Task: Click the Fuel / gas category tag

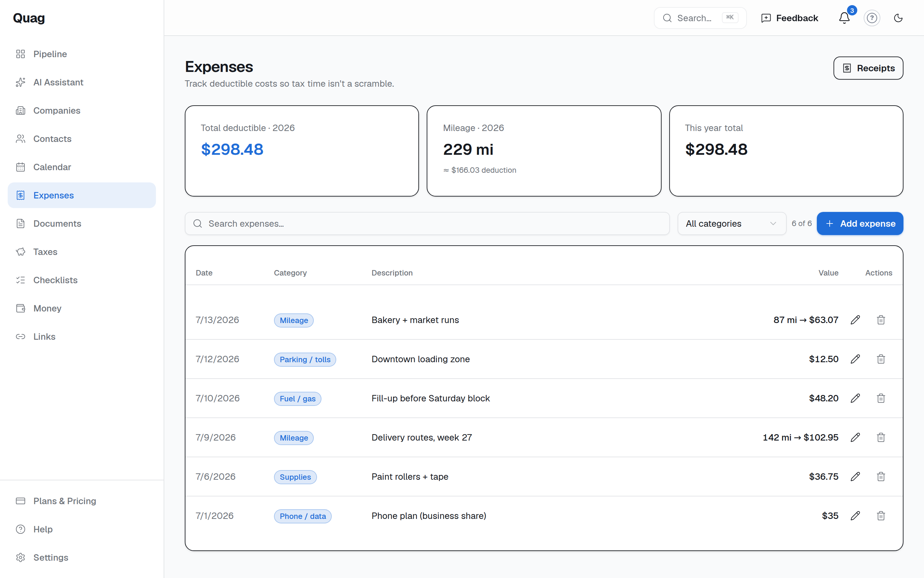Action: 297,399
